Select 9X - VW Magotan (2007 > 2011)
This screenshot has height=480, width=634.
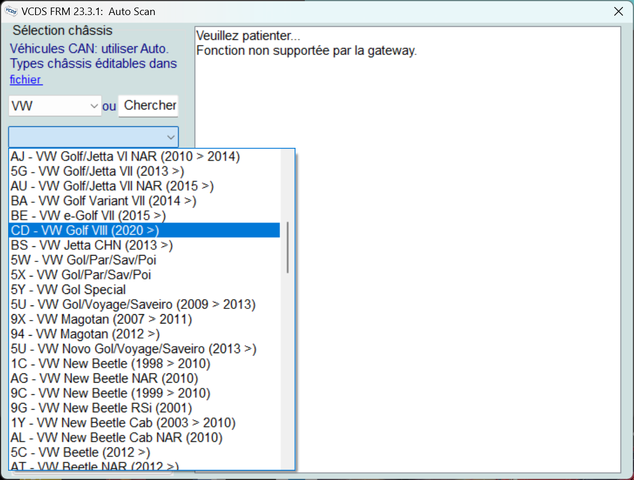tap(144, 319)
